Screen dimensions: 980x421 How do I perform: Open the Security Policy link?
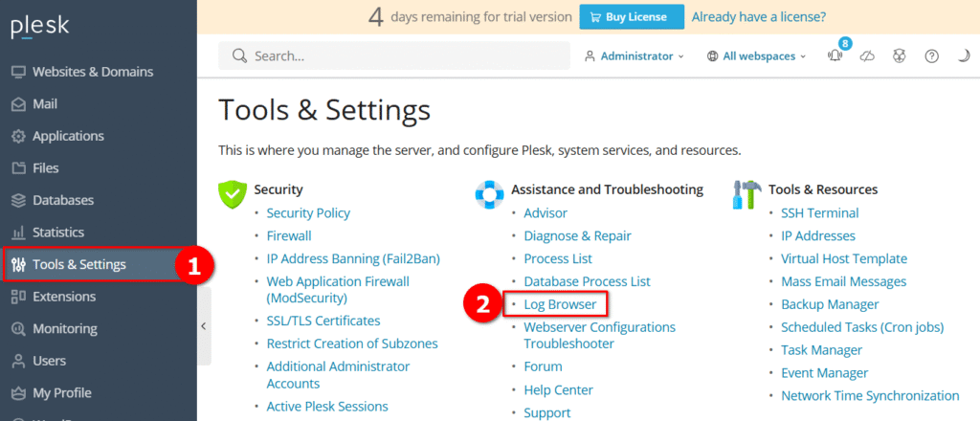308,213
